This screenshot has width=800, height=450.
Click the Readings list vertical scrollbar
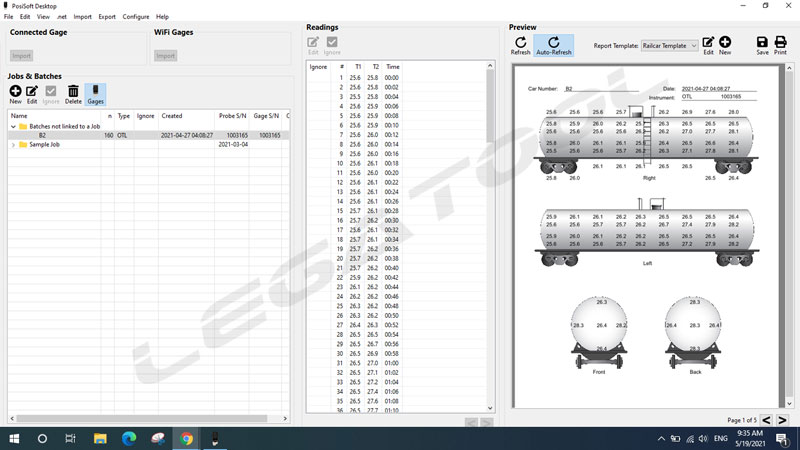[490, 200]
